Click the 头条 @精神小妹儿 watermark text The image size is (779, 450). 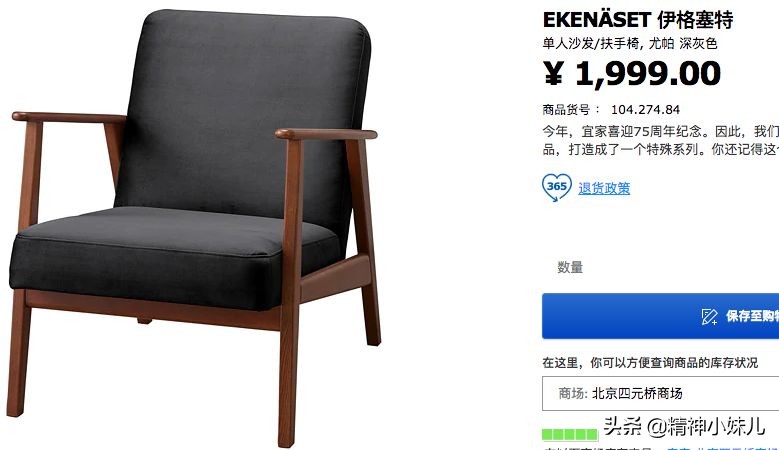pyautogui.click(x=684, y=426)
